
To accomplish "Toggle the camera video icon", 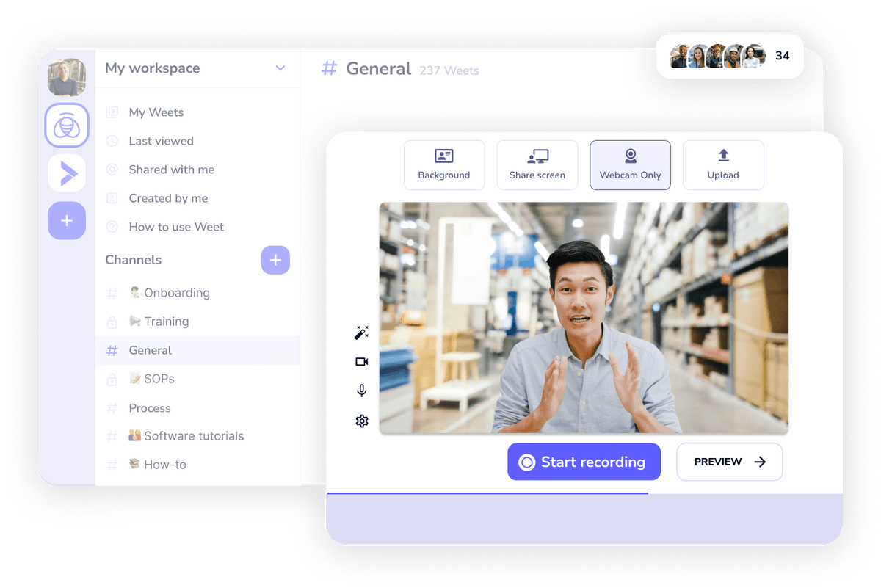I will coord(361,362).
